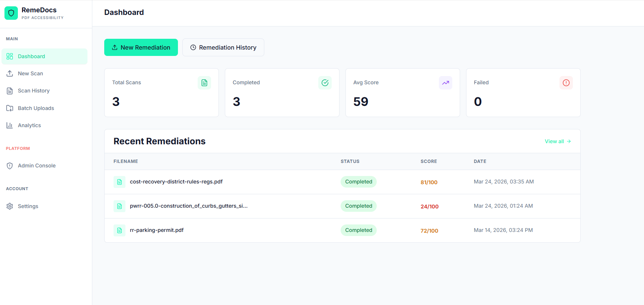Click the Failed count 0
Screen dimensions: 644x305
point(478,101)
